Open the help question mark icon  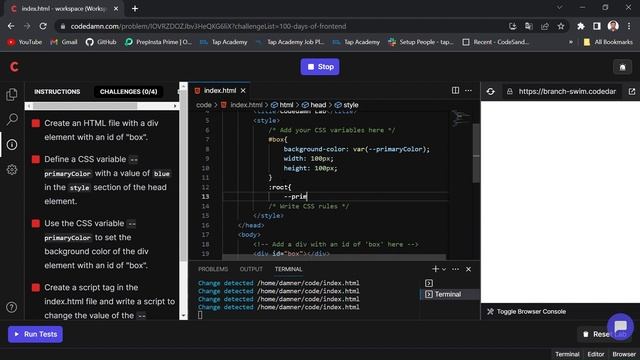[x=12, y=307]
